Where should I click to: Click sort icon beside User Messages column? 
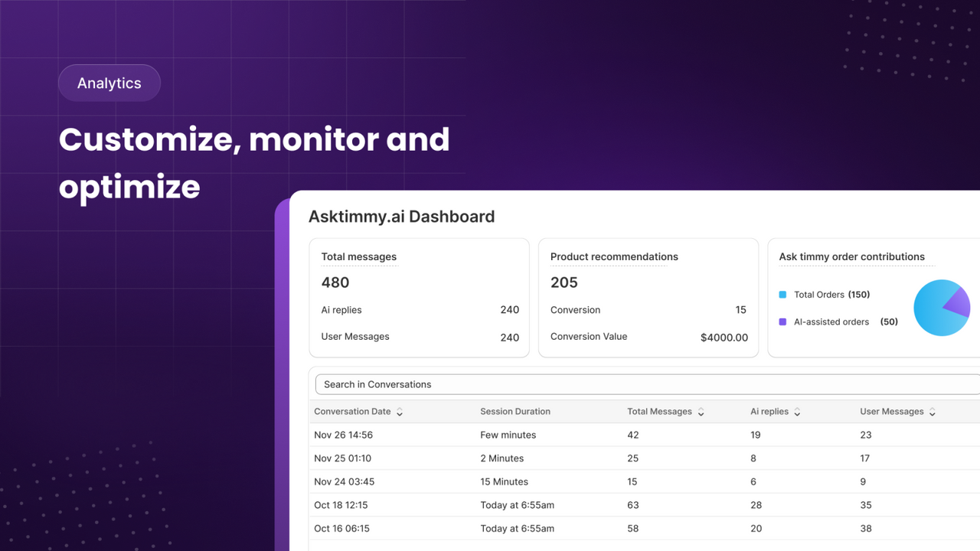tap(933, 412)
